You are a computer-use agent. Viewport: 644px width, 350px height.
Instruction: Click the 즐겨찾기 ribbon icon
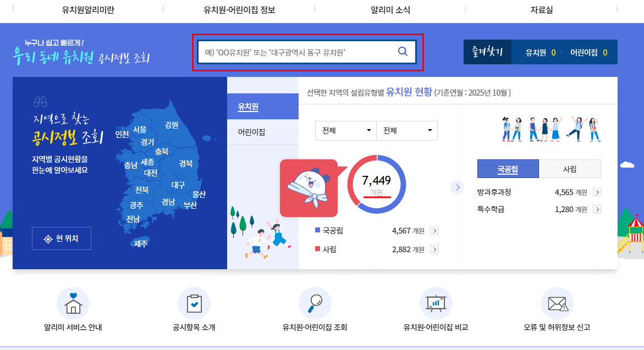[486, 51]
